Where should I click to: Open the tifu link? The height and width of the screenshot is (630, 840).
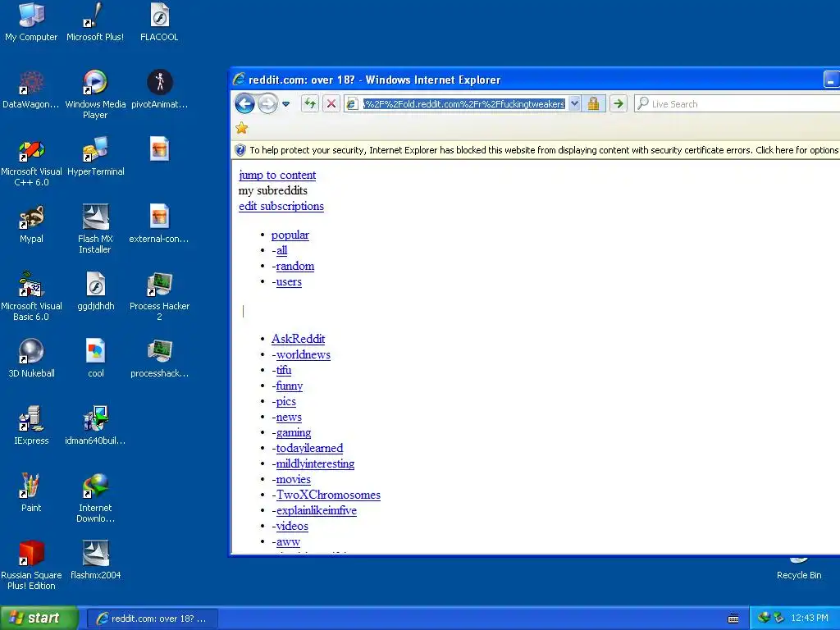pos(283,370)
